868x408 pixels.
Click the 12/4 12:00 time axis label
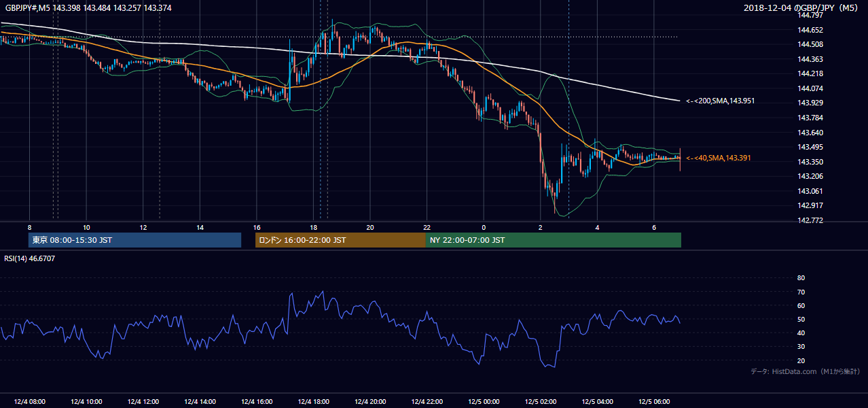click(143, 402)
